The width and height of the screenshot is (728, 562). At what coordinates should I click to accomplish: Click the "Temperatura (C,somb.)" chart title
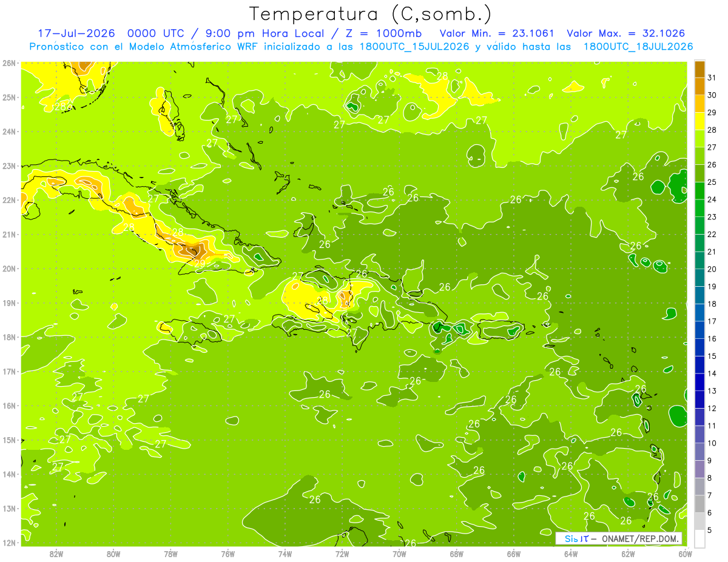point(370,14)
